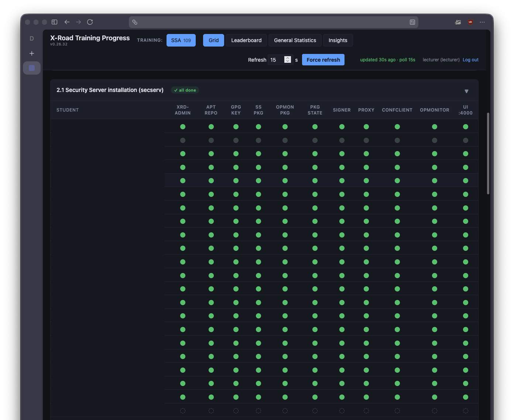514x420 pixels.
Task: Collapse the 2.1 Security Server installation section
Action: (x=466, y=91)
